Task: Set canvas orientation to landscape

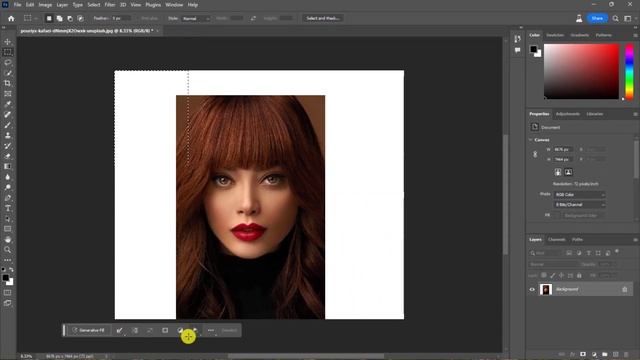Action: (x=568, y=172)
